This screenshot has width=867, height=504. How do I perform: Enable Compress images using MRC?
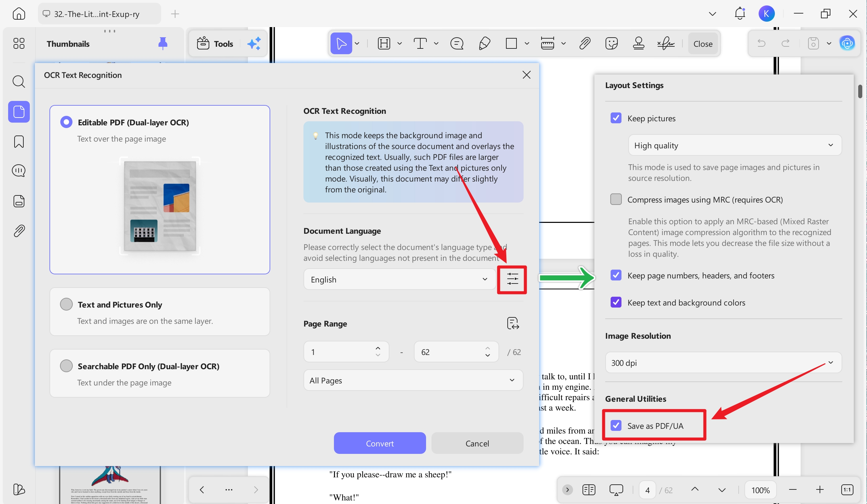pyautogui.click(x=615, y=199)
